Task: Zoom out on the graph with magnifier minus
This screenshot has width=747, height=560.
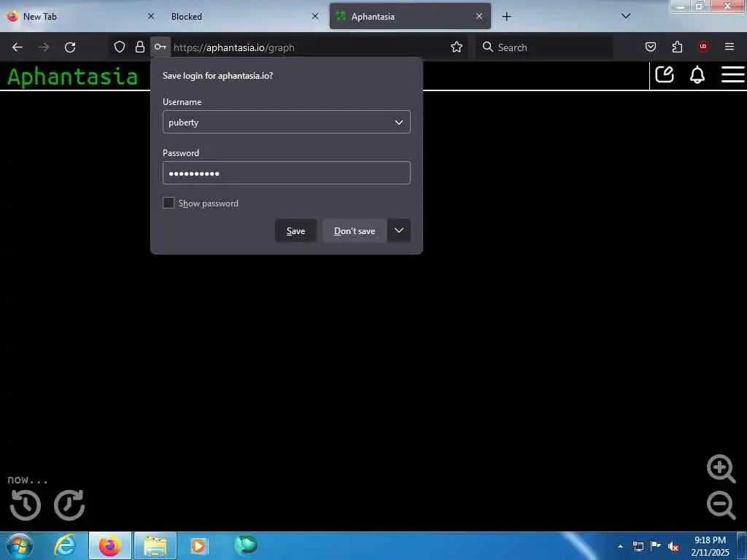Action: click(x=721, y=505)
